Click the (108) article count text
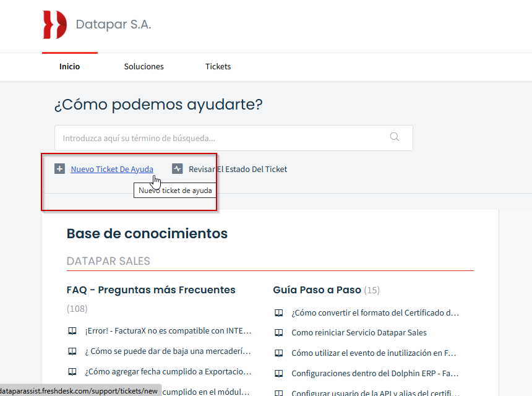Screen dimensions: 532x396 (x=77, y=309)
